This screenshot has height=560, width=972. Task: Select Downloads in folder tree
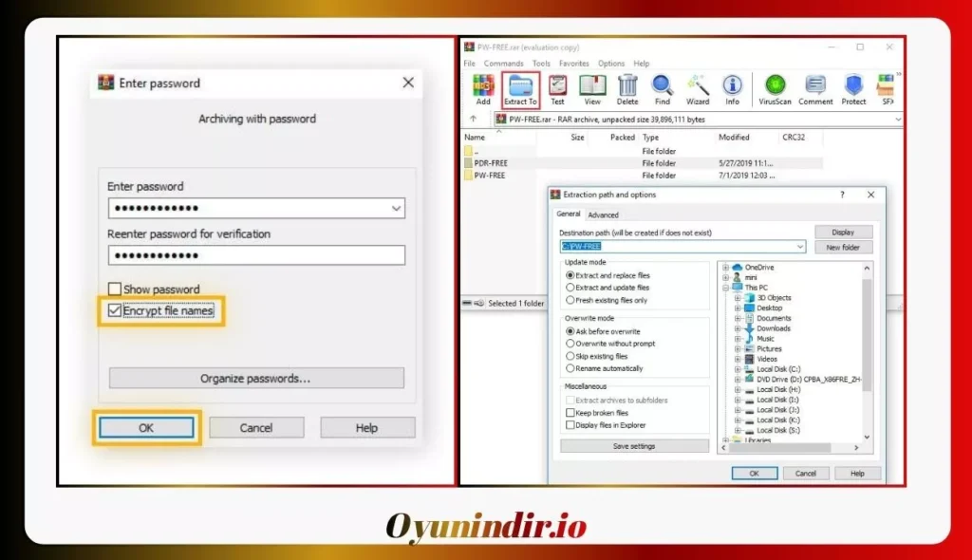(x=767, y=328)
